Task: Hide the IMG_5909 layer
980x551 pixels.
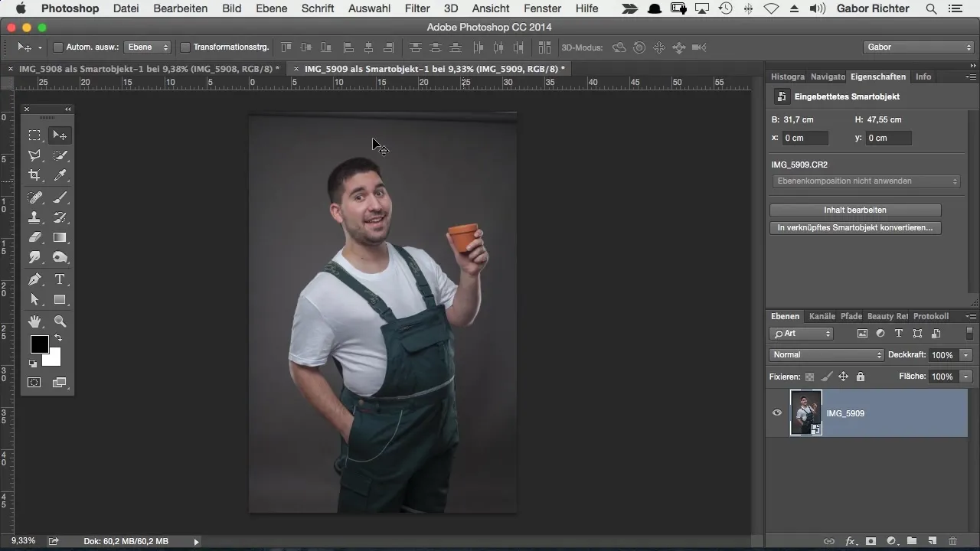Action: point(777,413)
